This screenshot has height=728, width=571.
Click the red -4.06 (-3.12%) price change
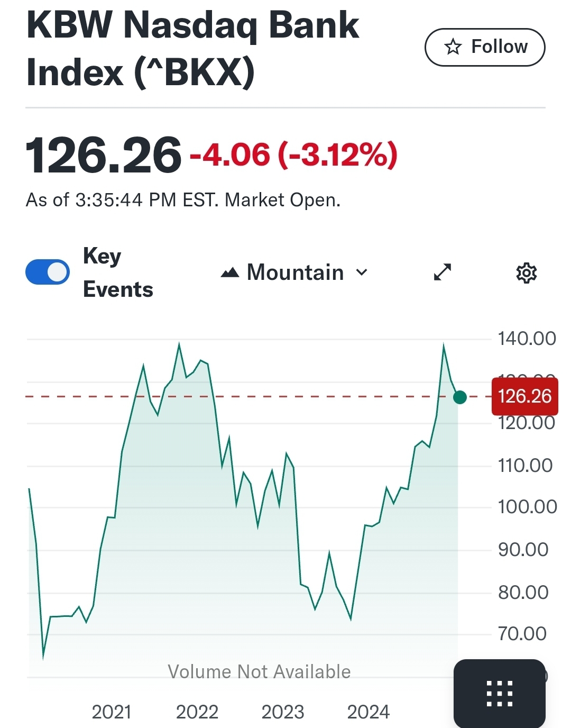pos(293,155)
